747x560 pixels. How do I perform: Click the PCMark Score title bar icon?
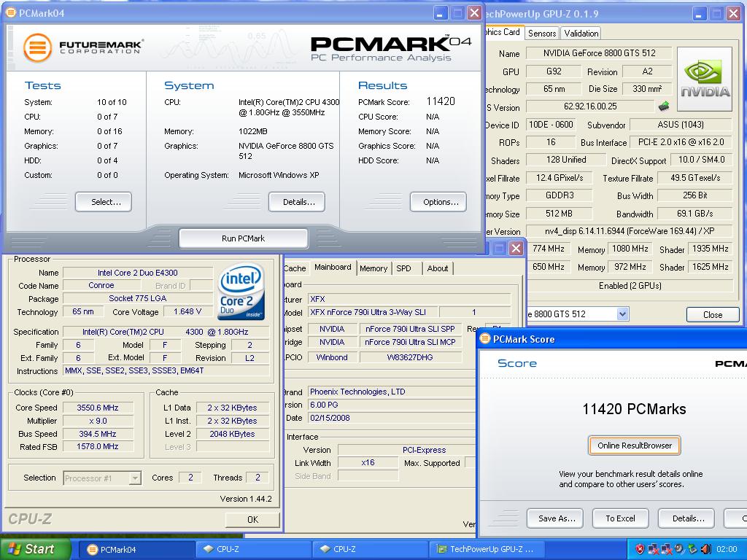485,339
